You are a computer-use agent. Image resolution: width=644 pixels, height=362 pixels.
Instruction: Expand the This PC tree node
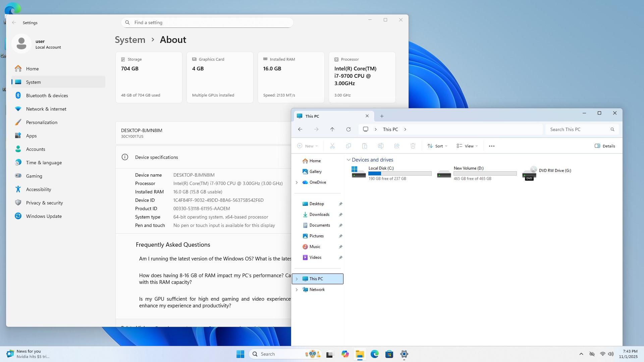(x=297, y=279)
